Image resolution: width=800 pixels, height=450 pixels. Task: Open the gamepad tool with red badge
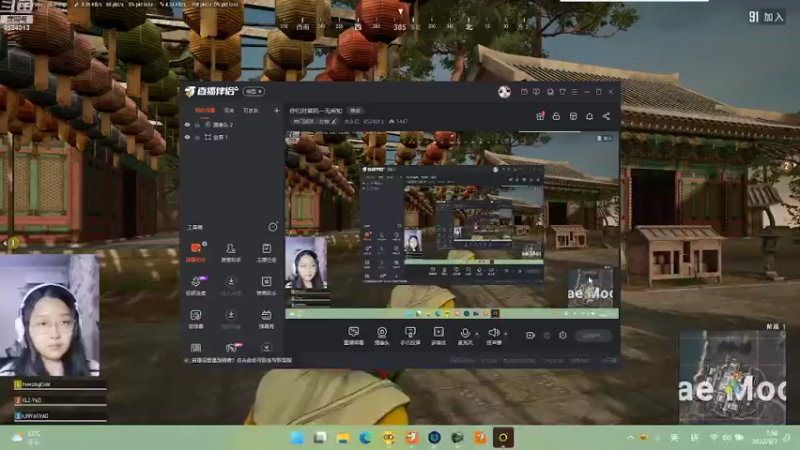pos(232,348)
